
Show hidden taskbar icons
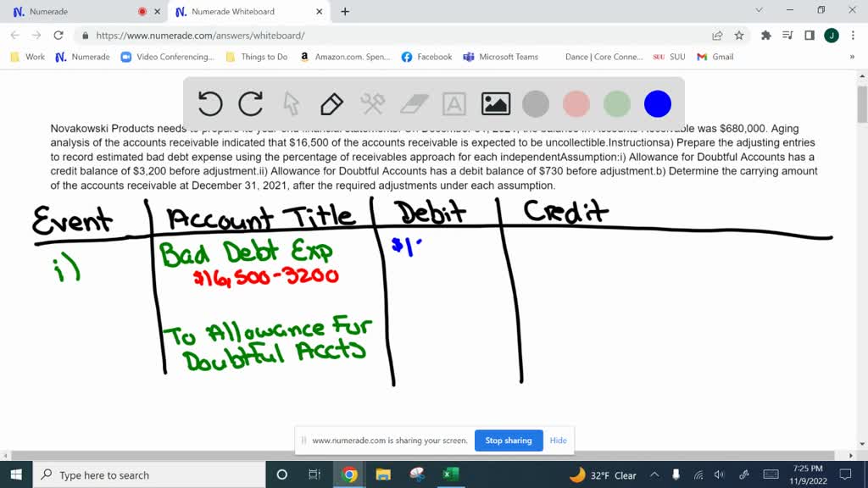click(654, 474)
